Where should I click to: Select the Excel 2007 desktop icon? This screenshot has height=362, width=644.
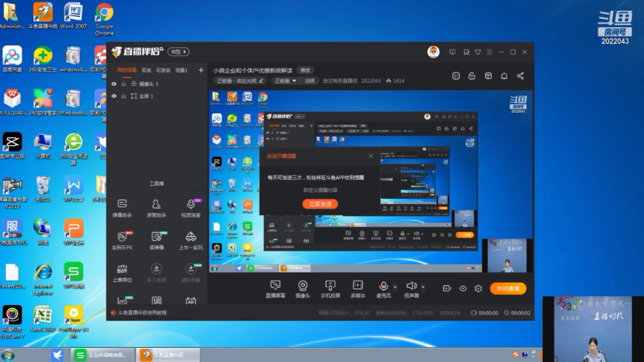[x=43, y=319]
